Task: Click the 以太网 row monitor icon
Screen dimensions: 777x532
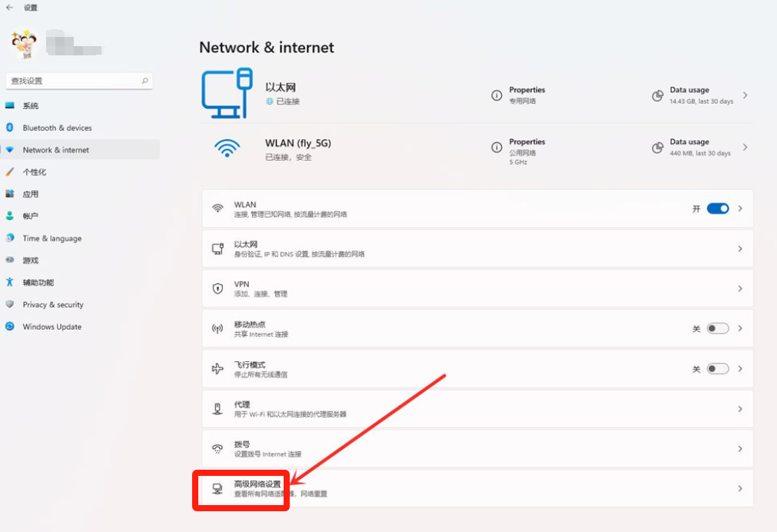Action: pyautogui.click(x=217, y=248)
